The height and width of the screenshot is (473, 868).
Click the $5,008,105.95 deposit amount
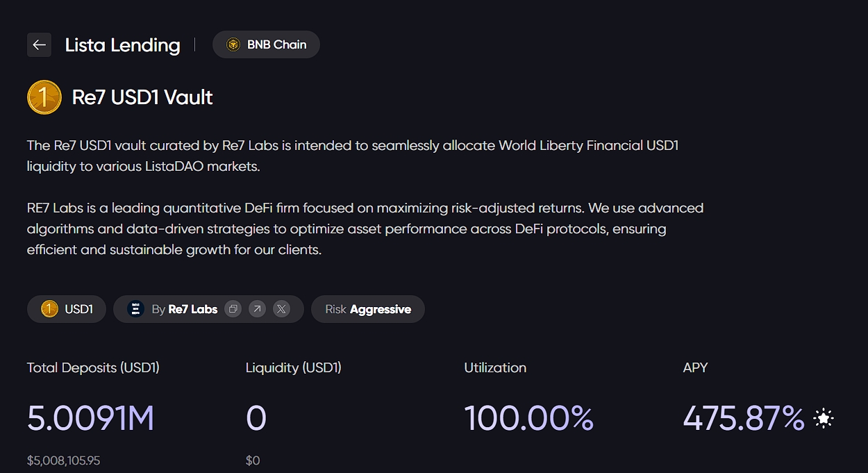click(63, 460)
